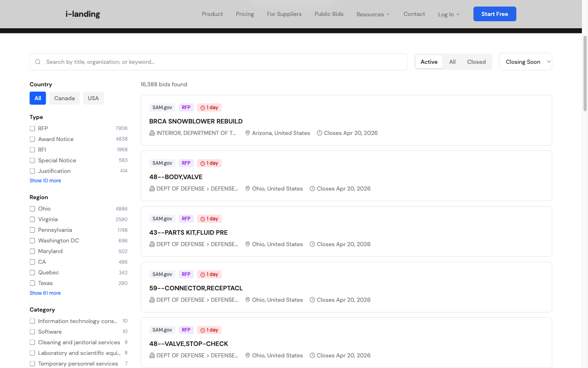Click the clock icon in BRCA SNOWBLOWER 1 day badge
Viewport: 588px width, 368px height.
tap(203, 108)
